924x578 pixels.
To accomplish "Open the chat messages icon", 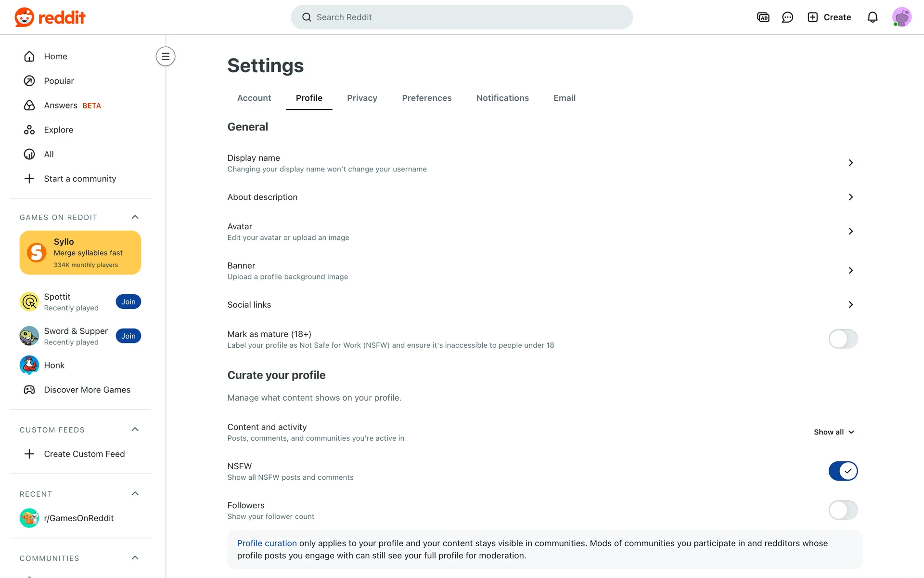I will (787, 17).
